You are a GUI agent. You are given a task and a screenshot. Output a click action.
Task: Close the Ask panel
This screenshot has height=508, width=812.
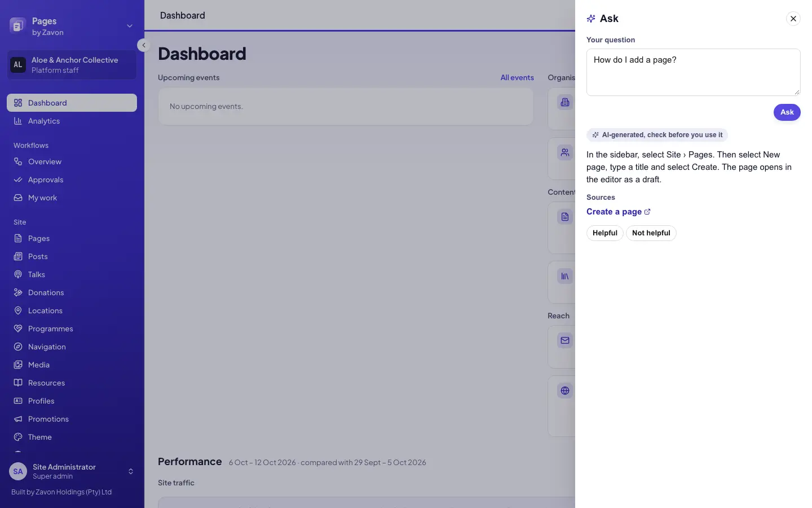(793, 19)
